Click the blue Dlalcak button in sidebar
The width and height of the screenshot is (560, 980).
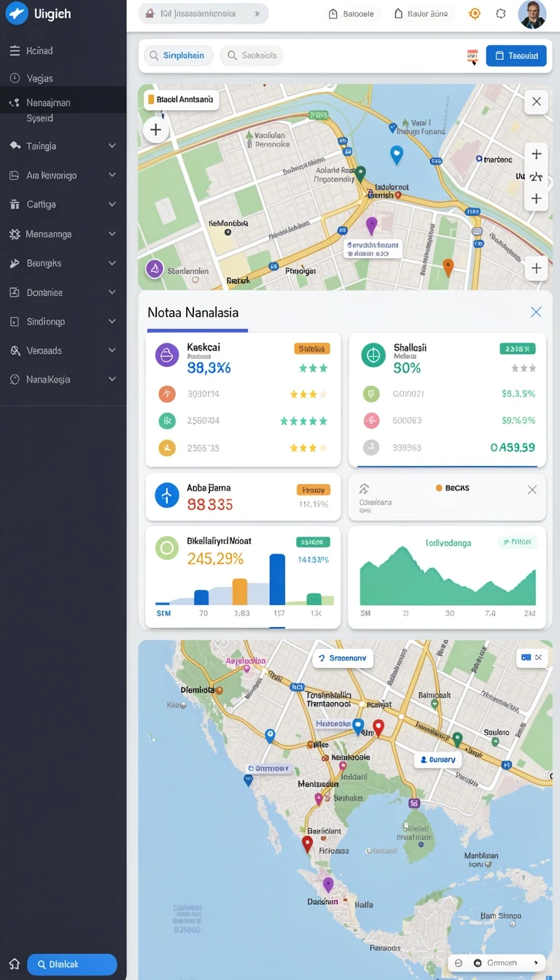(x=72, y=964)
